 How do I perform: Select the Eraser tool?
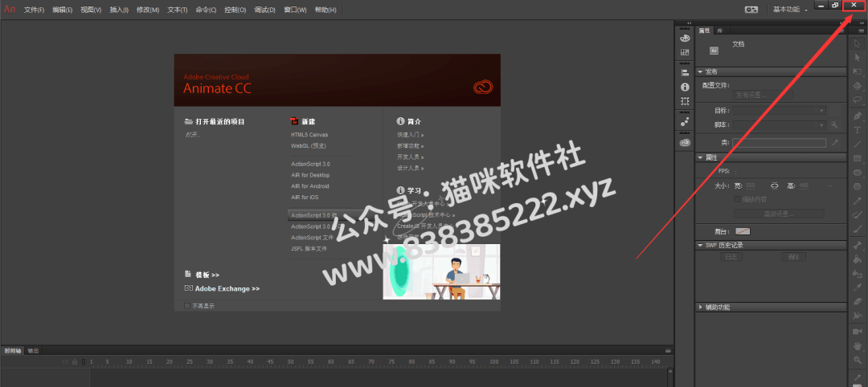(858, 301)
